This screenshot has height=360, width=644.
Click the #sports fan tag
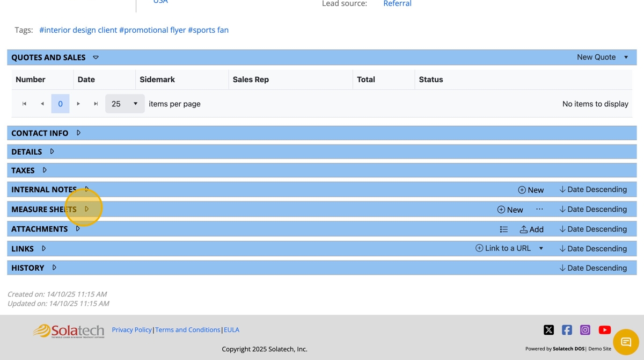pos(208,30)
